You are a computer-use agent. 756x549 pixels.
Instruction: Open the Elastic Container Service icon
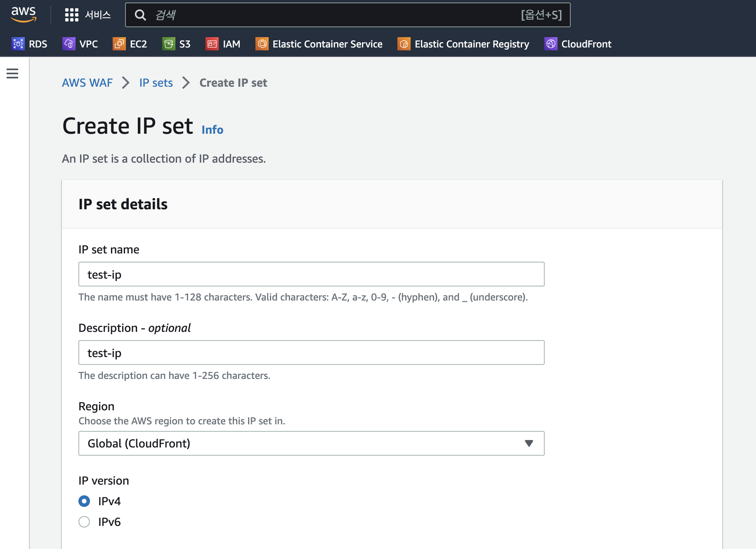point(262,44)
